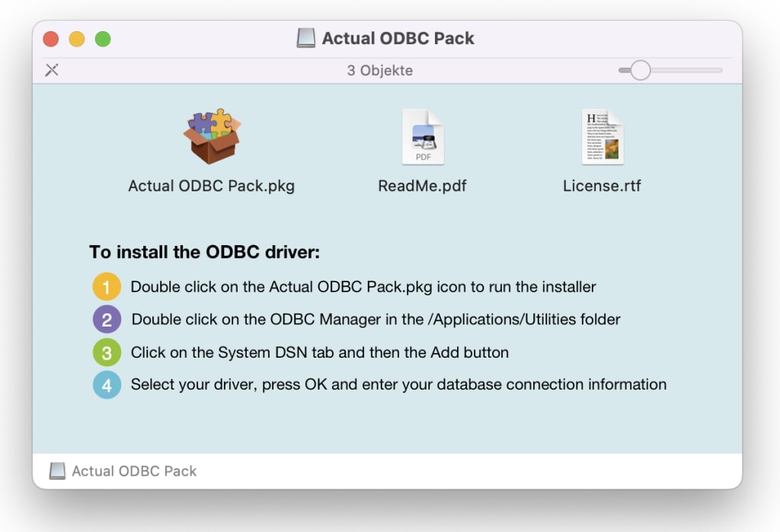Adjust the icon size slider knob

(x=640, y=70)
